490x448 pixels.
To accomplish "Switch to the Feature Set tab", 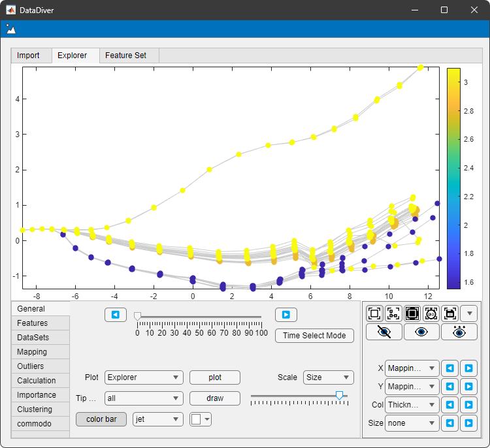I will 126,56.
